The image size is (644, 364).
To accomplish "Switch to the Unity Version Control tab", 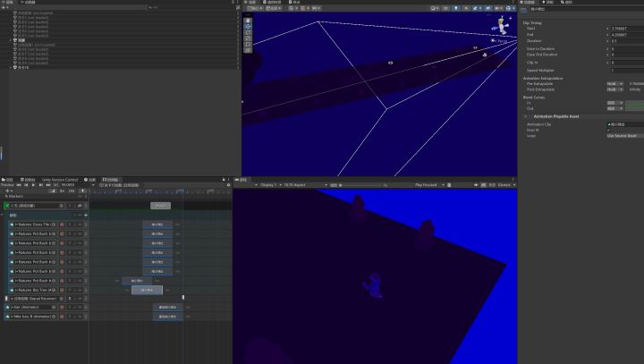I will pos(60,180).
